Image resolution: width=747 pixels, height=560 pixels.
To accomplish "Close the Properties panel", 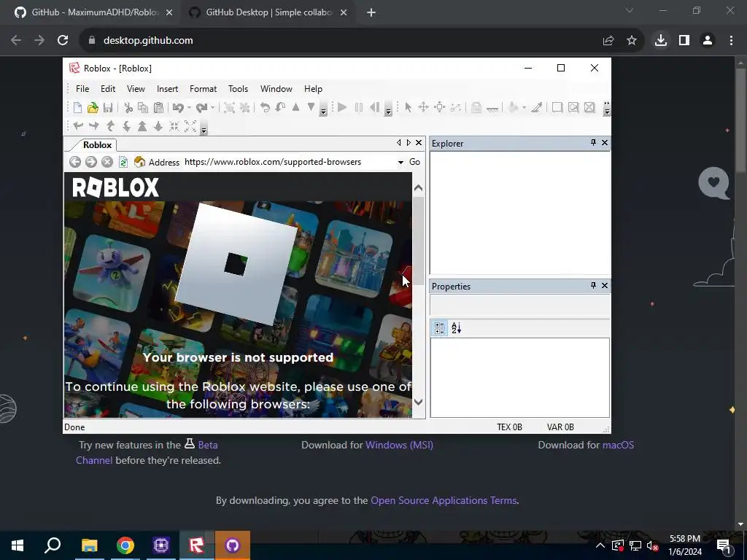I will [x=605, y=286].
